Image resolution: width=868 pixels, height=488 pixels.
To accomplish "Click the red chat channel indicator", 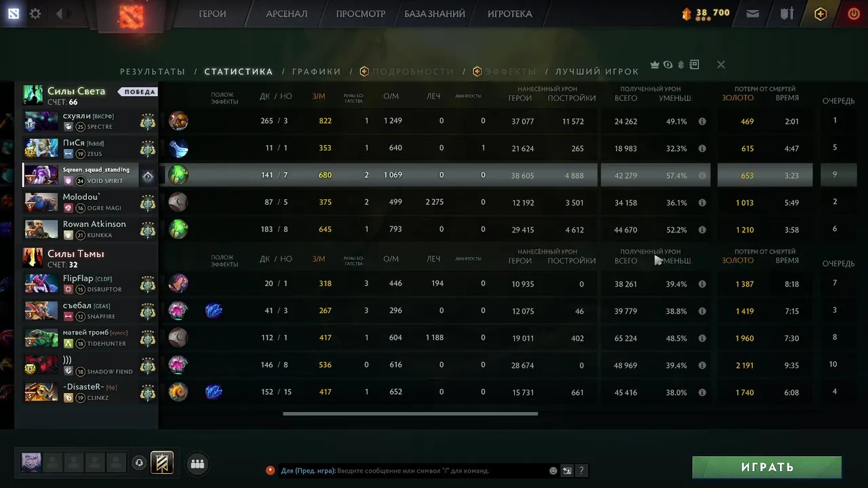I will 270,470.
